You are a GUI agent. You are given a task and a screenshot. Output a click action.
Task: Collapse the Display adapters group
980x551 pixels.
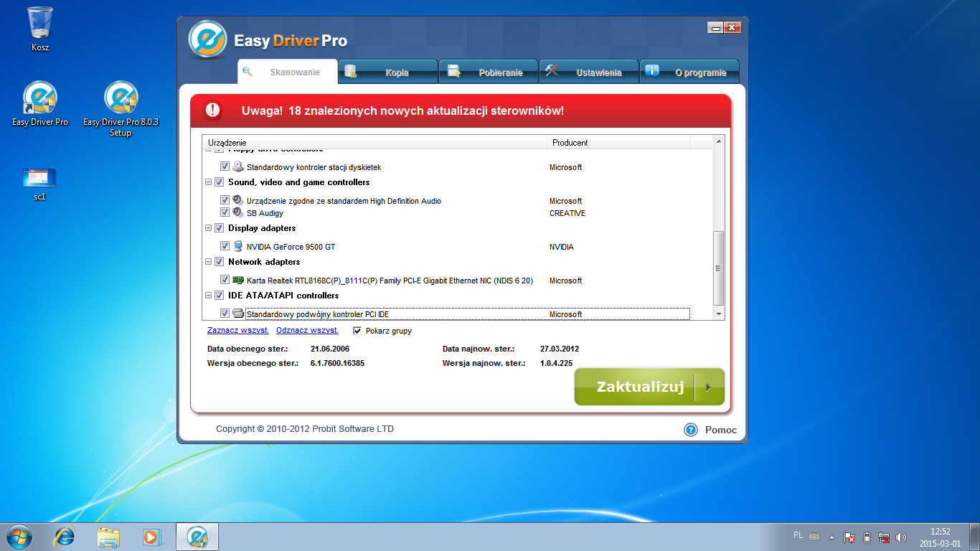click(209, 228)
